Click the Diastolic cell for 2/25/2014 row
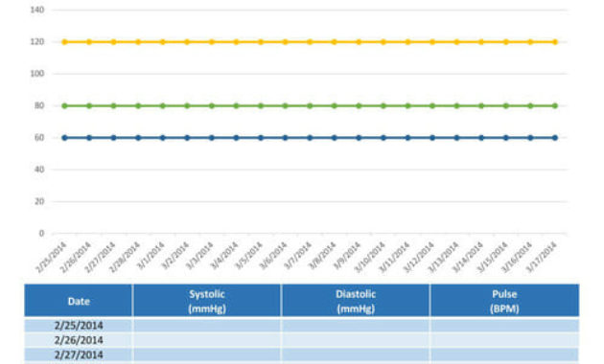This screenshot has width=604, height=364. click(x=356, y=326)
